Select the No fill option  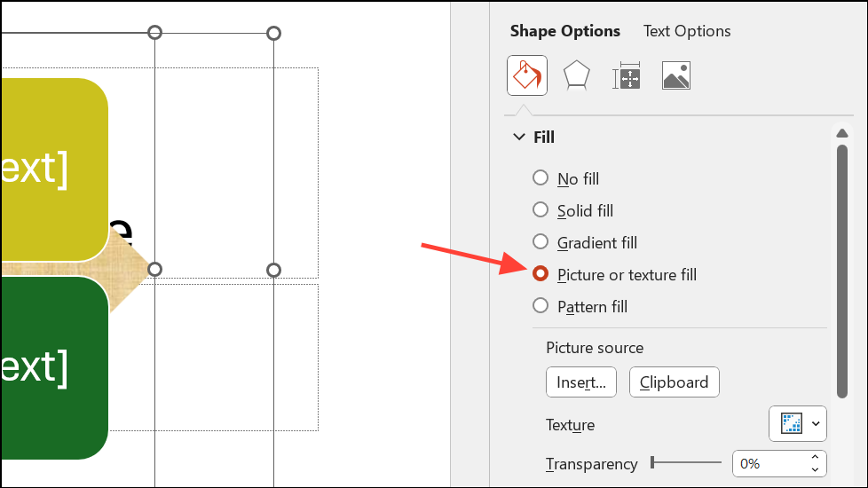click(x=541, y=178)
